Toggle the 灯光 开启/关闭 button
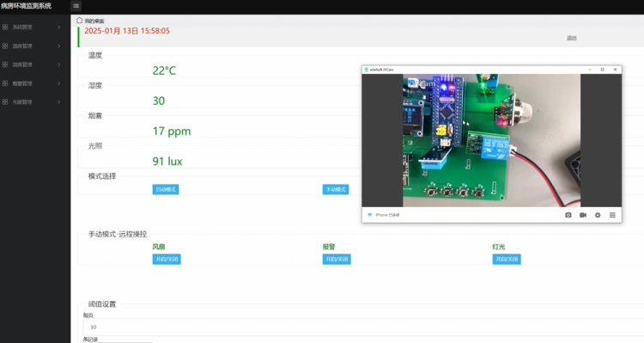This screenshot has width=644, height=343. pos(507,259)
